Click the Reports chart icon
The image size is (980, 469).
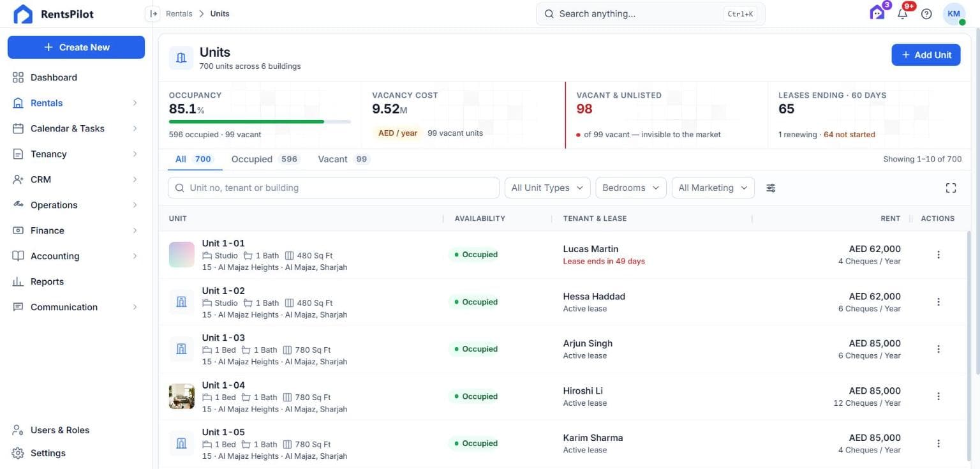pyautogui.click(x=18, y=281)
